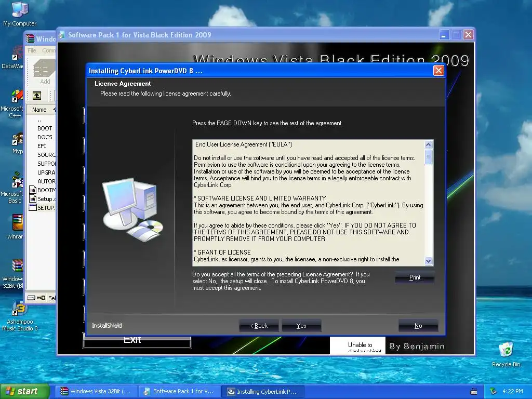Click the drive icon in WinRAR status bar
Image resolution: width=532 pixels, height=399 pixels.
[x=31, y=298]
